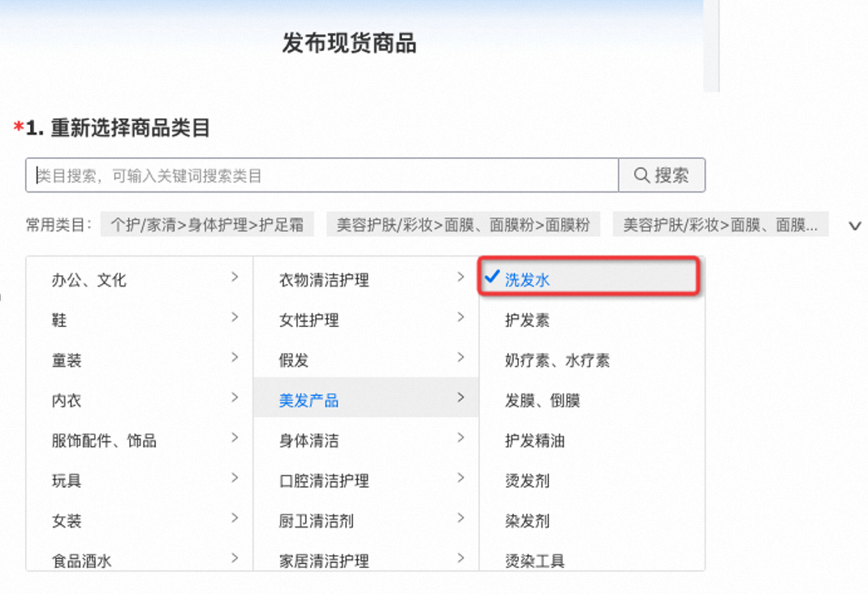This screenshot has height=594, width=868.
Task: Open the 身体清洁 subcategory
Action: point(309,441)
